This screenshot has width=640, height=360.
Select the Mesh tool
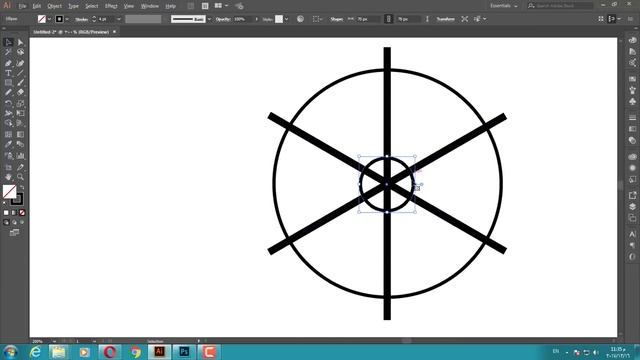coord(8,135)
